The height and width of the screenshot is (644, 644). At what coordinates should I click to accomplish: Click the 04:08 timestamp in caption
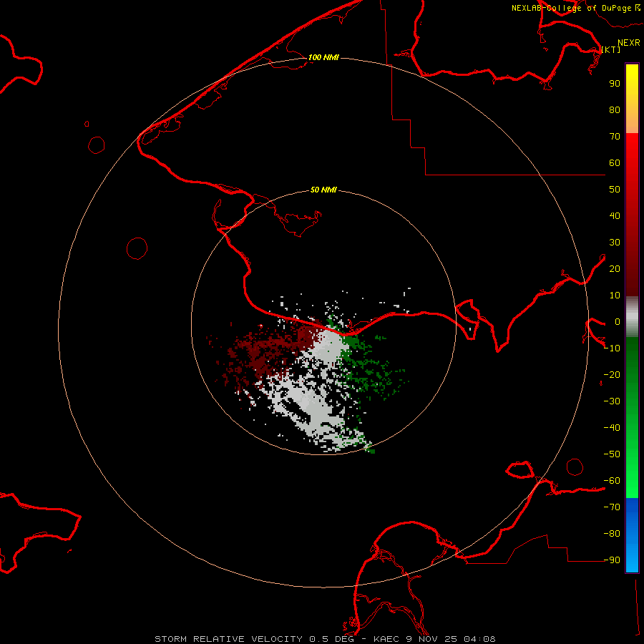(x=479, y=639)
